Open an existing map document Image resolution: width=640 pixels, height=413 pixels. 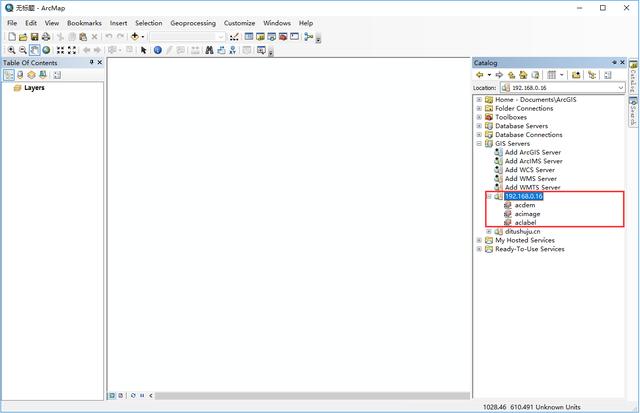tap(23, 37)
